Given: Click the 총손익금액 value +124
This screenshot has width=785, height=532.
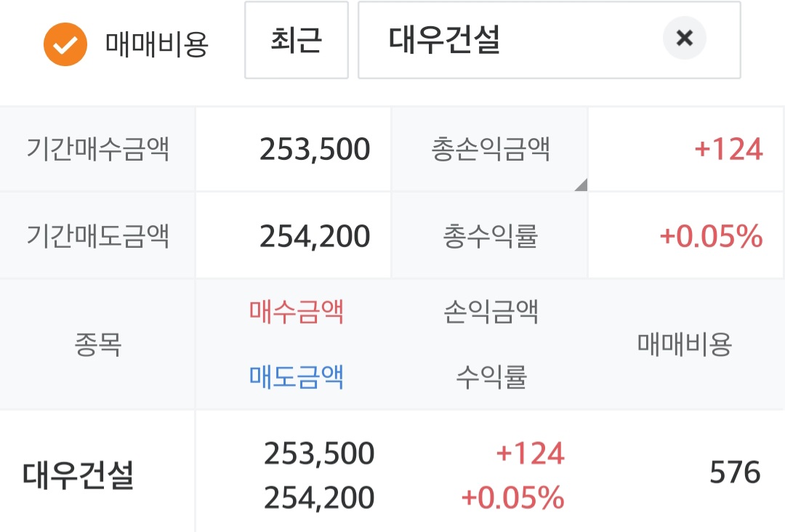Looking at the screenshot, I should click(728, 150).
